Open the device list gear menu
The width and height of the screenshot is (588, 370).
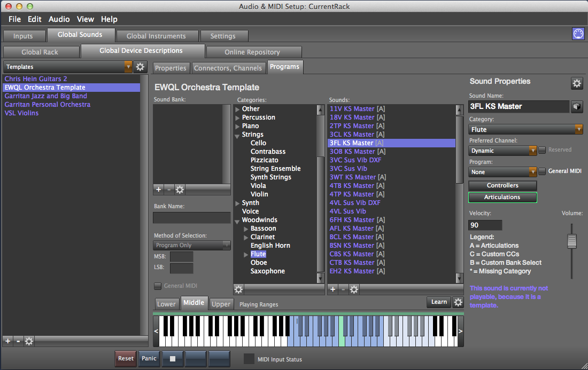point(29,341)
